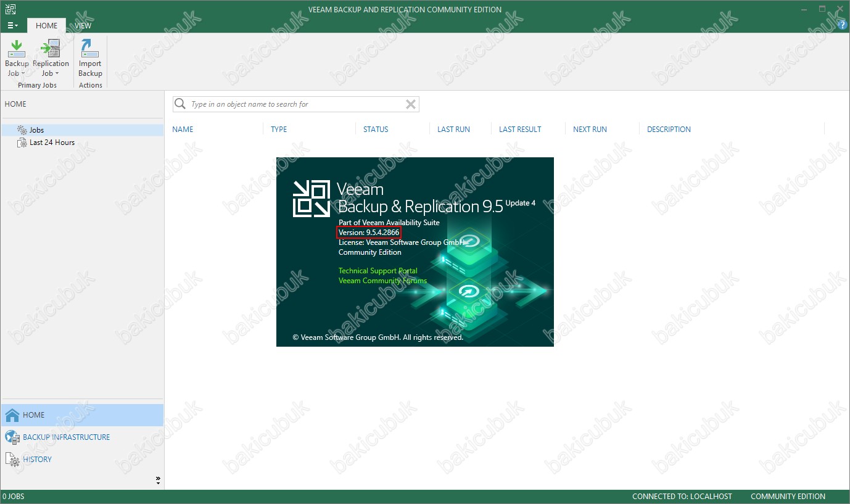This screenshot has height=504, width=850.
Task: Click Part of Veeam Availability Suite text
Action: point(389,223)
